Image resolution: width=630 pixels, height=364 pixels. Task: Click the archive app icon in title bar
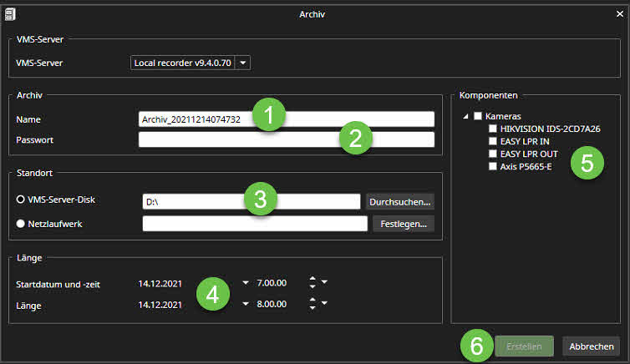[x=10, y=13]
